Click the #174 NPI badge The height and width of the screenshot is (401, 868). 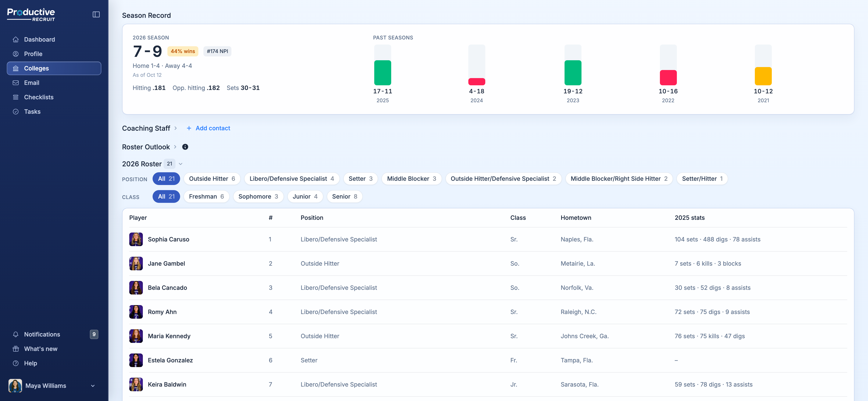click(x=217, y=51)
